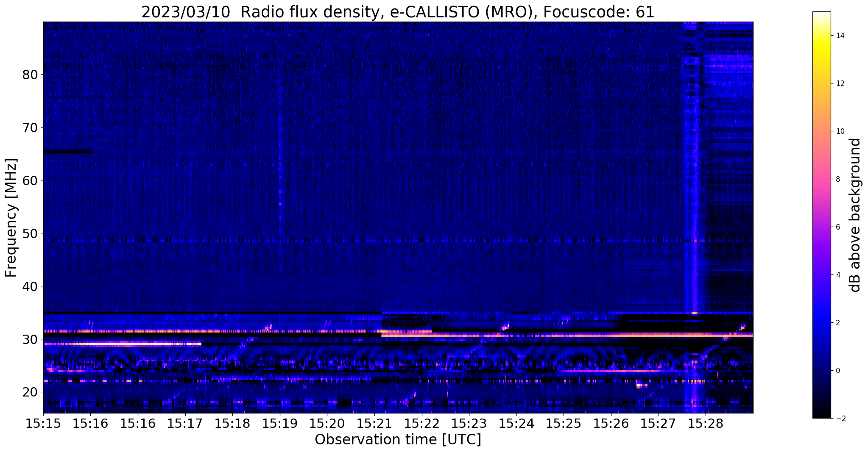The height and width of the screenshot is (452, 868).
Task: Click the colorbar gradient strip
Action: point(821,215)
